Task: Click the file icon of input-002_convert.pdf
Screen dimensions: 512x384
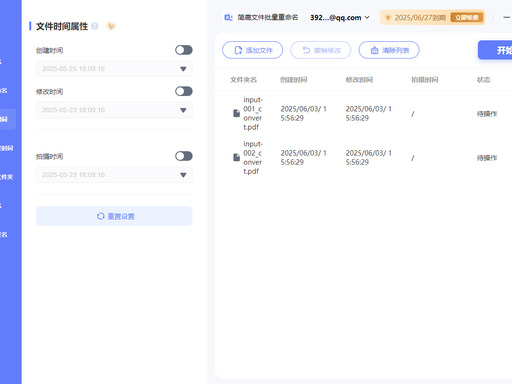Action: click(236, 157)
